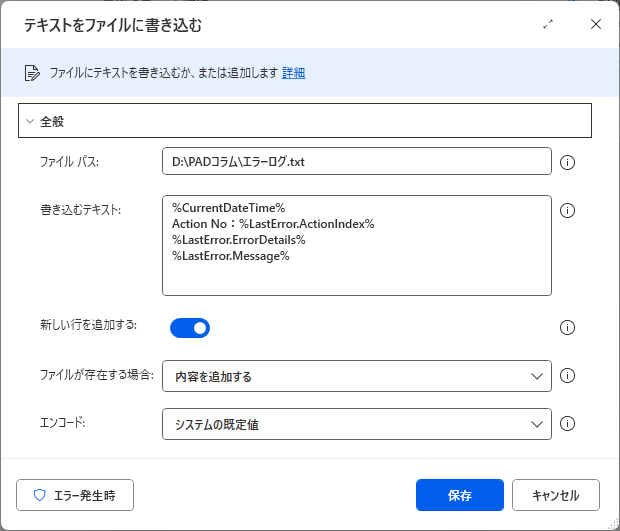
Task: Click info icon next to ファイル パス field
Action: point(567,162)
